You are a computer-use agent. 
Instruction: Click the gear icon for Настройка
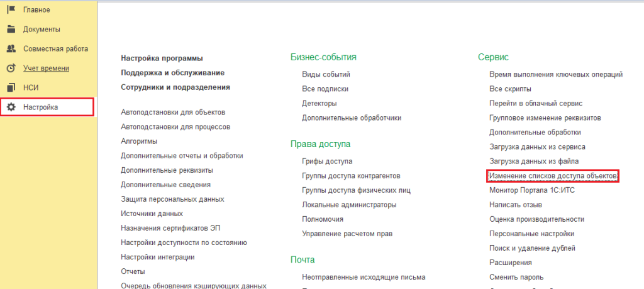11,107
